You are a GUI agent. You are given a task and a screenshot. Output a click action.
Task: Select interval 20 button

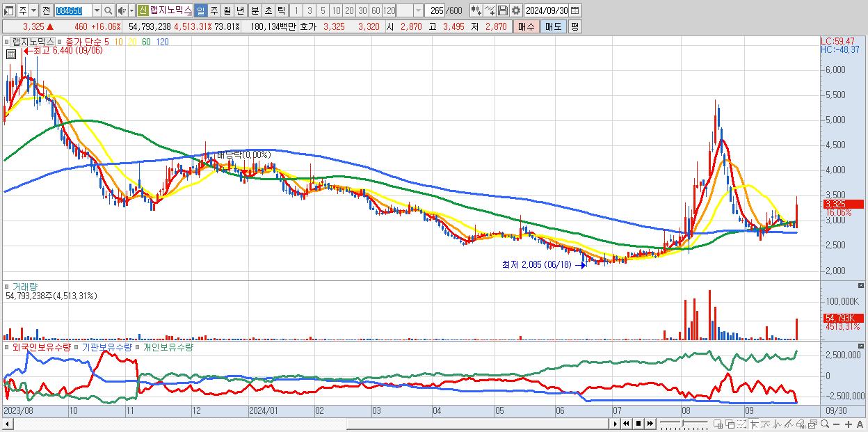[x=349, y=10]
